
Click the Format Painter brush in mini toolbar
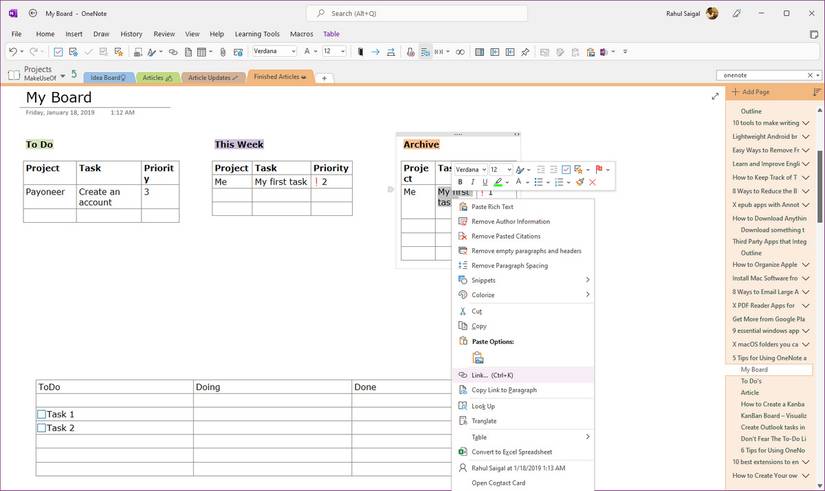pos(580,182)
